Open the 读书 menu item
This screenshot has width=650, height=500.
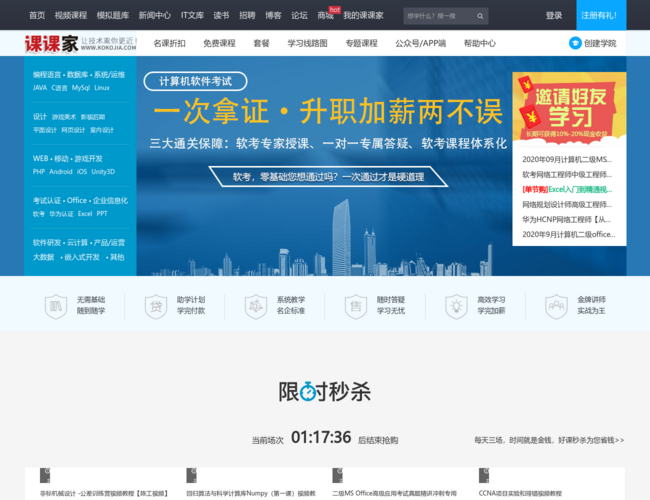221,16
